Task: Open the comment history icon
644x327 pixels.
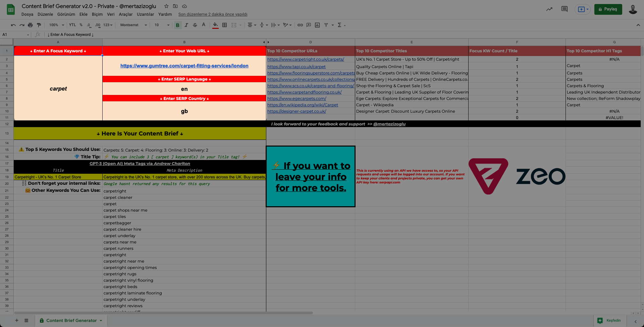Action: tap(565, 9)
